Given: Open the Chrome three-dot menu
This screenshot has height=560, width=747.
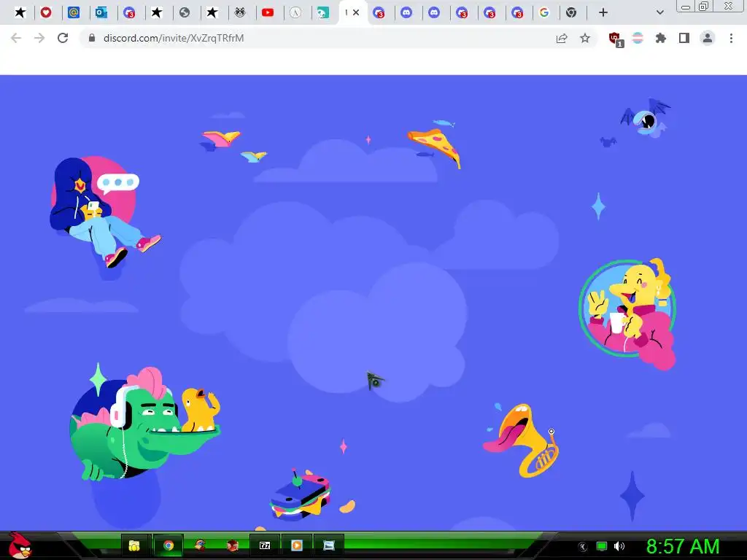Looking at the screenshot, I should [x=731, y=38].
